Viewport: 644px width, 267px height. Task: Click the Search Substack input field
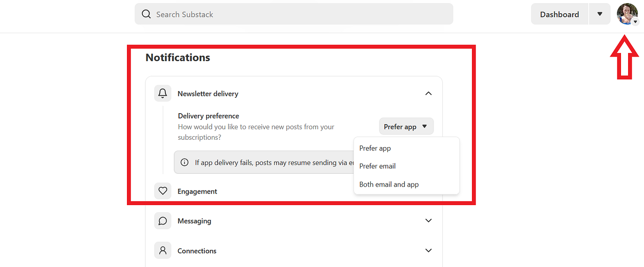(x=294, y=14)
